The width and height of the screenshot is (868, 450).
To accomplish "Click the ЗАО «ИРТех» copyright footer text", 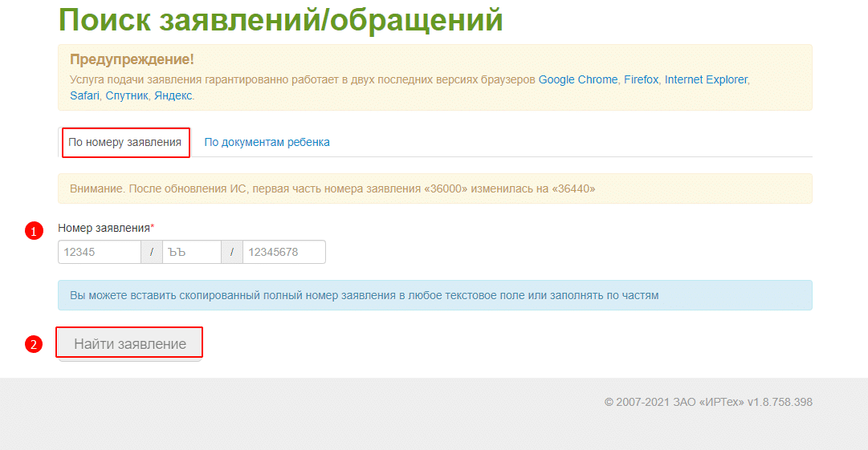I will [x=707, y=402].
